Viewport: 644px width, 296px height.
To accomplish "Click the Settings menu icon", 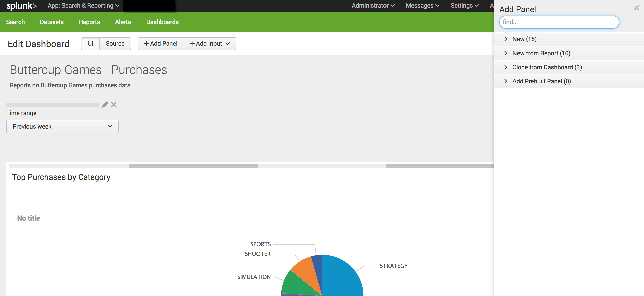I will 464,6.
